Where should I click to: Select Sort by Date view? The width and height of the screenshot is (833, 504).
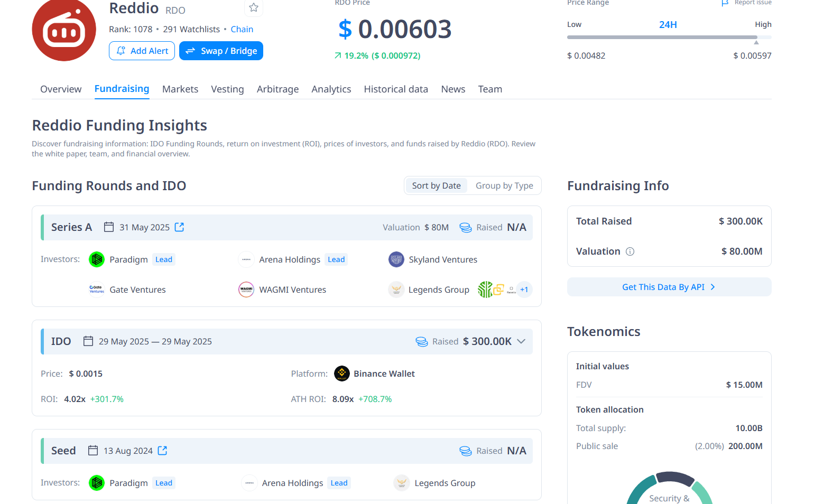[437, 185]
